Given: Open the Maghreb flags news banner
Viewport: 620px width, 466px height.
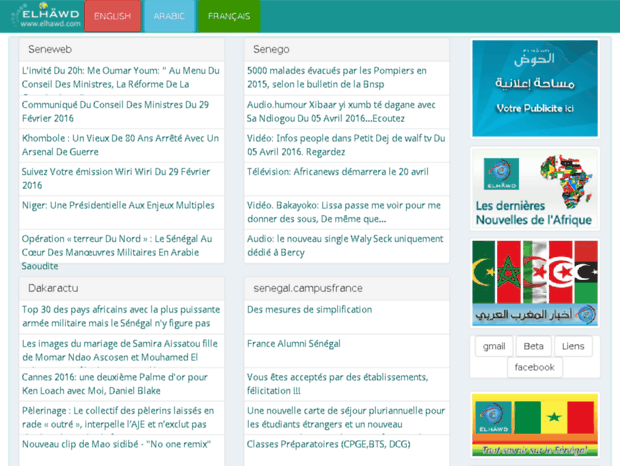Looking at the screenshot, I should click(x=535, y=283).
